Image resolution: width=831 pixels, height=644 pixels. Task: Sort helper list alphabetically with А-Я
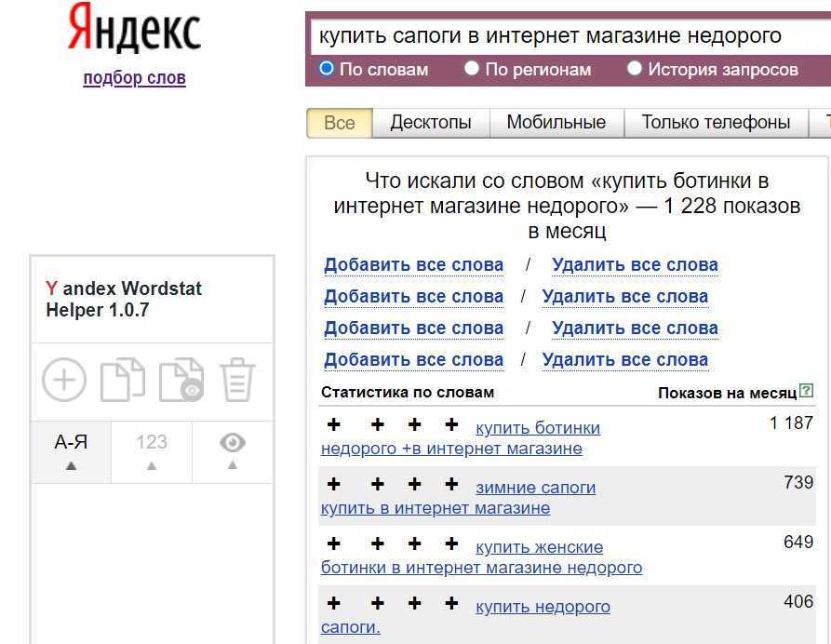[71, 451]
